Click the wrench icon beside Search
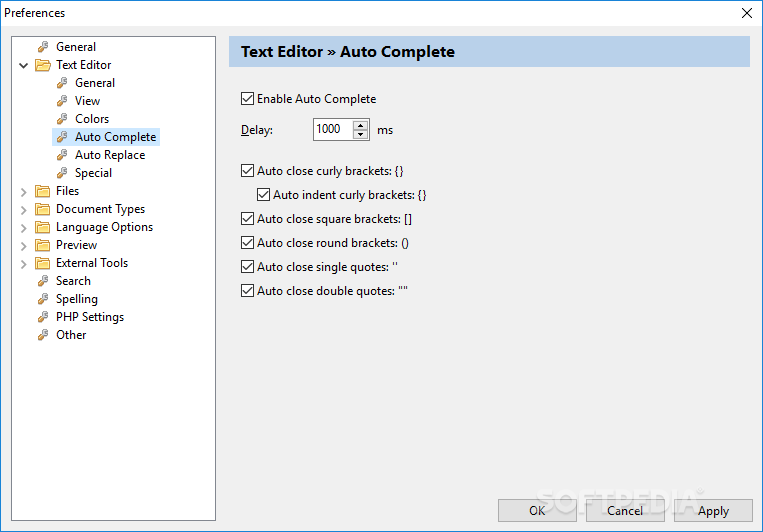Image resolution: width=763 pixels, height=532 pixels. pyautogui.click(x=43, y=281)
